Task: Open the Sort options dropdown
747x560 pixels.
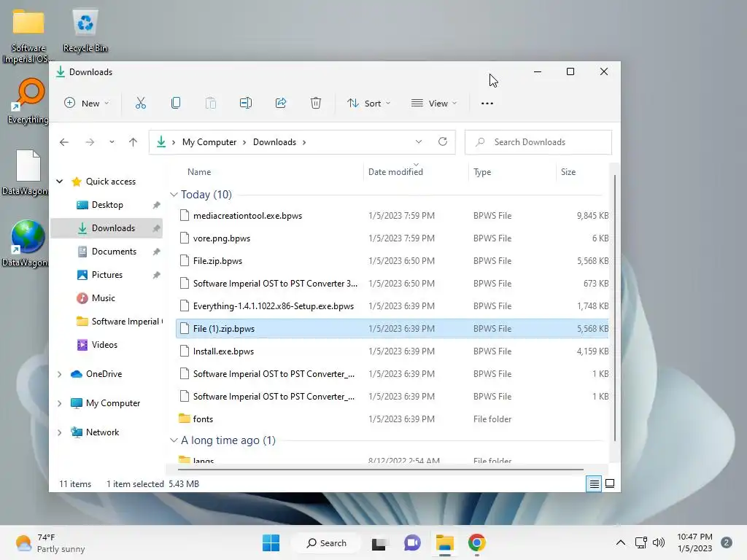Action: (368, 104)
